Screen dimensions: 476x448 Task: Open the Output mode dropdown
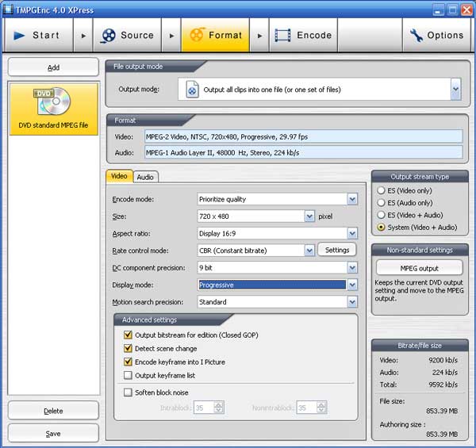click(455, 89)
